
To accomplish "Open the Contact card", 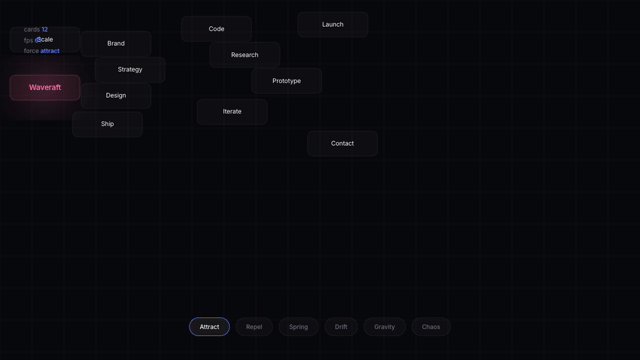I will point(342,143).
